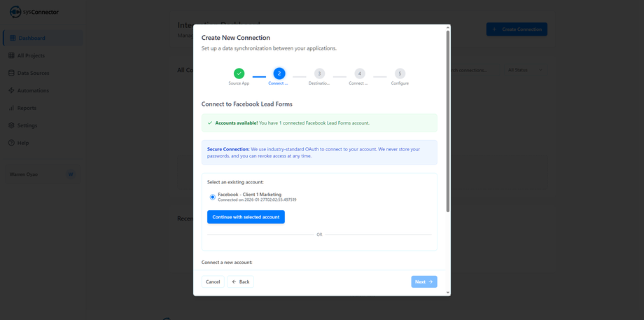Click the All Projects table icon

(x=11, y=55)
